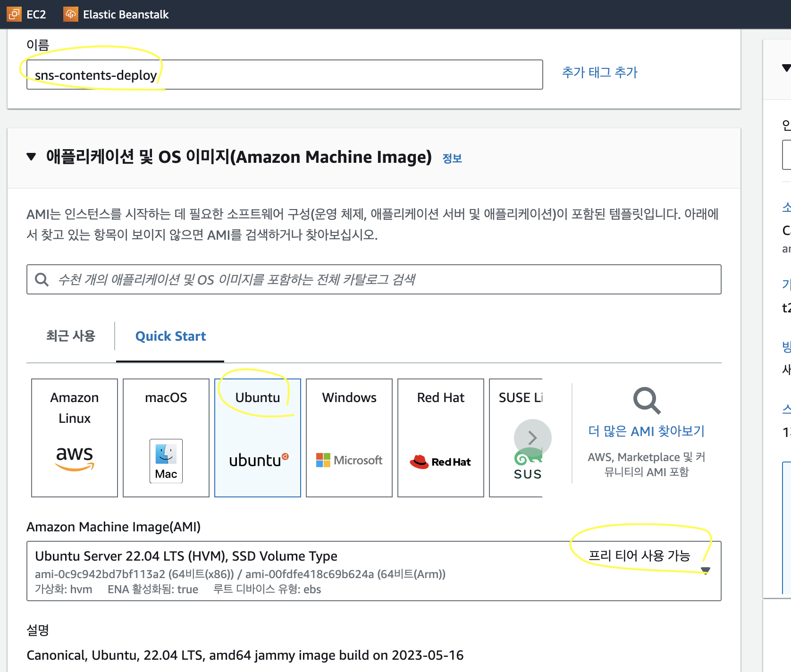Viewport: 791px width, 672px height.
Task: Open the Elastic Beanstalk bookmark label
Action: [x=126, y=15]
